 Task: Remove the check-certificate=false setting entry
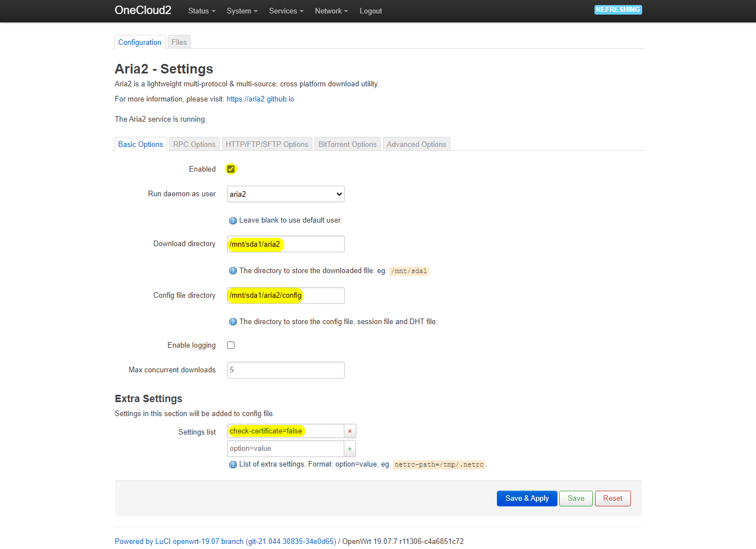[349, 431]
